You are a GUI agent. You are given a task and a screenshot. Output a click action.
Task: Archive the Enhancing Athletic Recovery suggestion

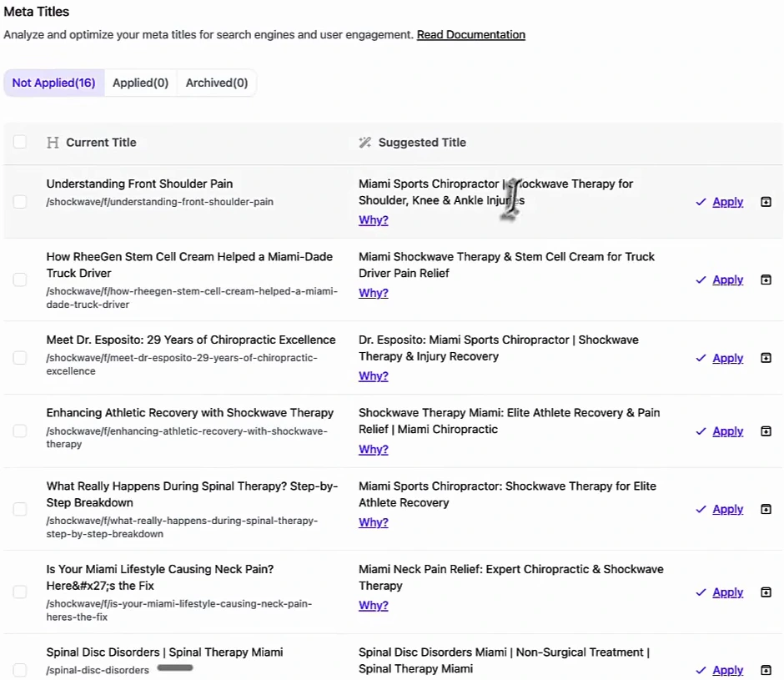coord(766,431)
